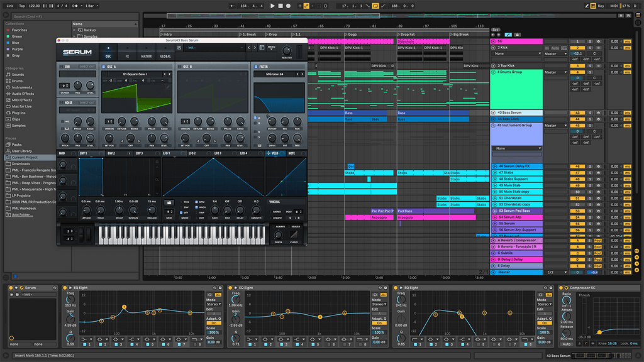Click the Set locator button
This screenshot has width=644, height=362.
pyautogui.click(x=496, y=30)
